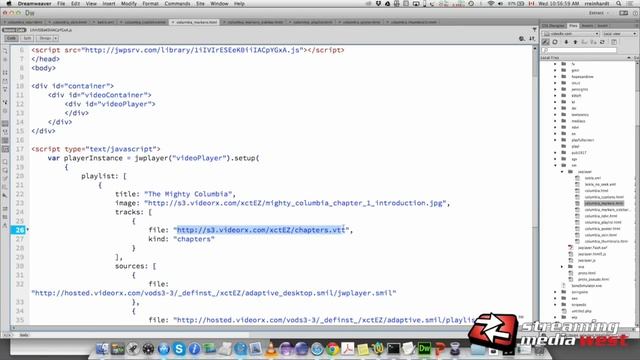Open VLC from the Dock
The image size is (640, 360).
tap(271, 349)
